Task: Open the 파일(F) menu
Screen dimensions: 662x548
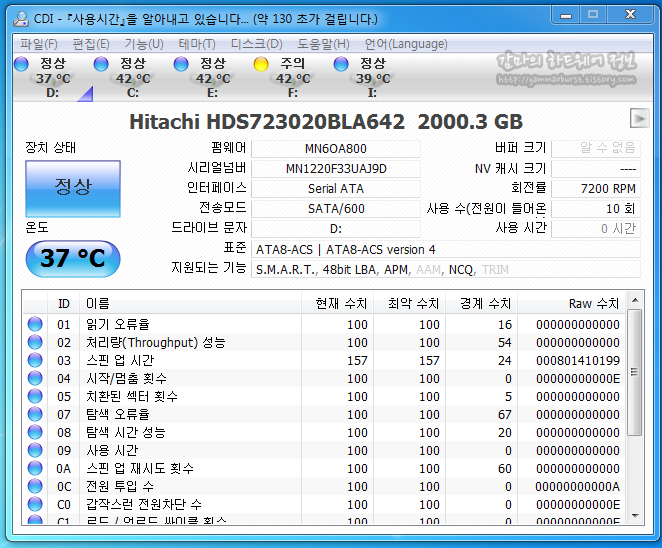Action: point(38,44)
